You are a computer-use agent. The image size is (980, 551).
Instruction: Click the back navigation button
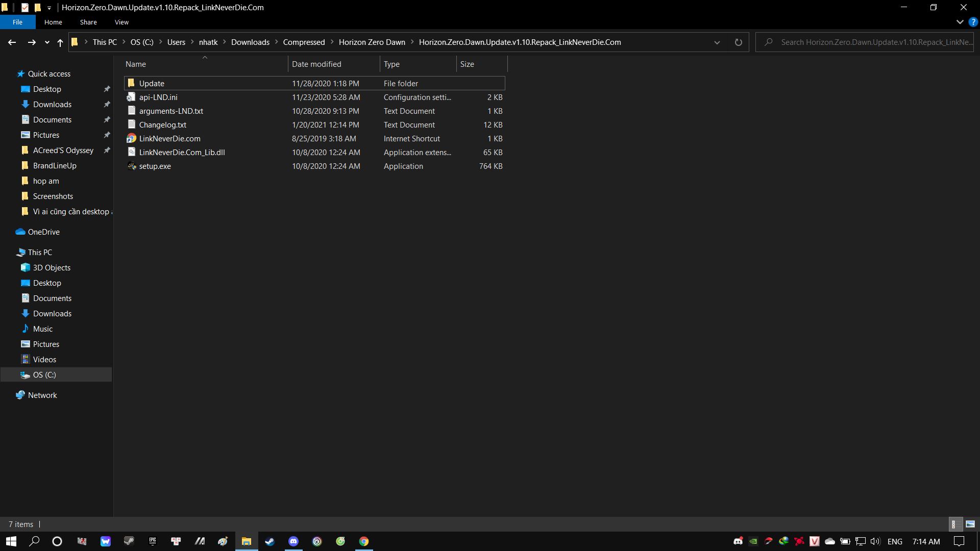tap(11, 42)
